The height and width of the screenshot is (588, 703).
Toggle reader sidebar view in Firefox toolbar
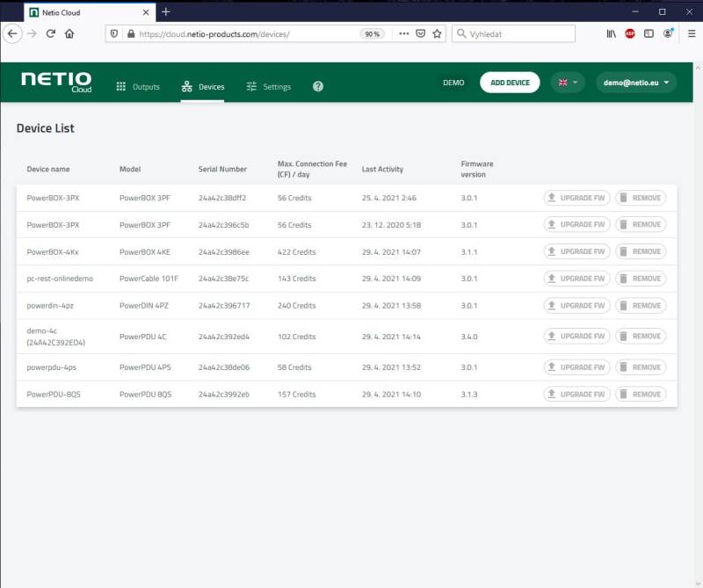[647, 33]
